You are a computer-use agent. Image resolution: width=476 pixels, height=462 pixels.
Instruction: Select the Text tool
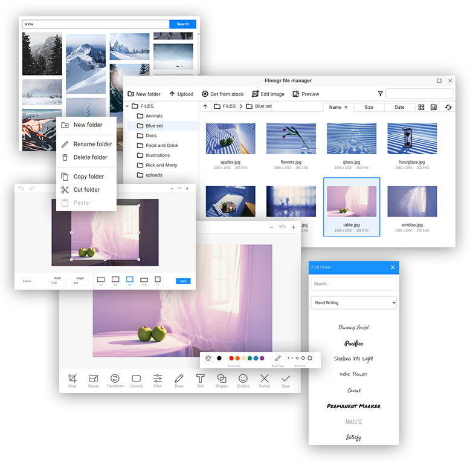click(201, 380)
